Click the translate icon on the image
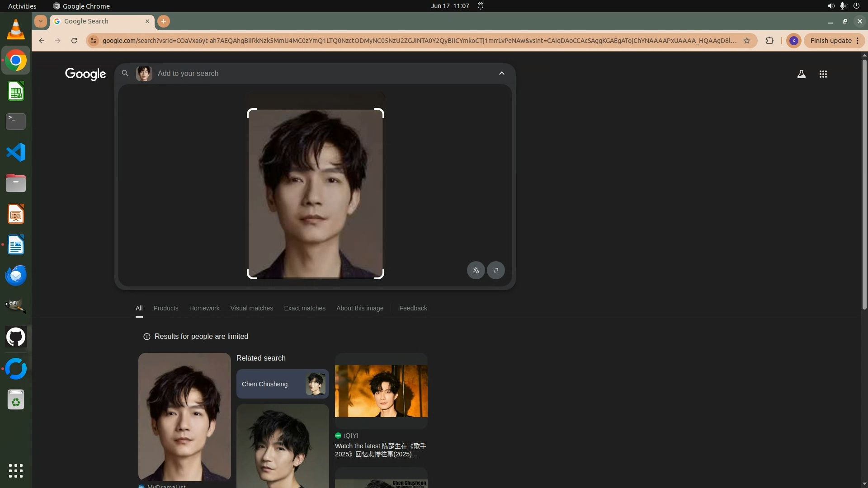The image size is (868, 488). [476, 270]
